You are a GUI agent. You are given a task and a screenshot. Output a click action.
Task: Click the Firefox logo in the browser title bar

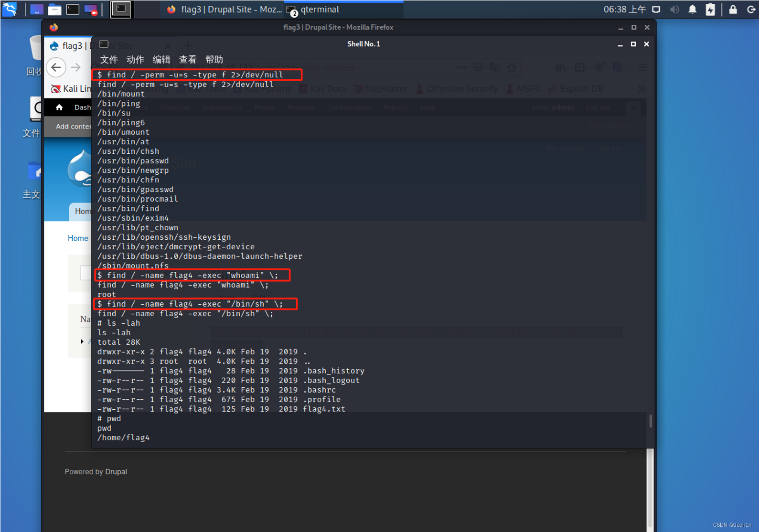click(53, 27)
